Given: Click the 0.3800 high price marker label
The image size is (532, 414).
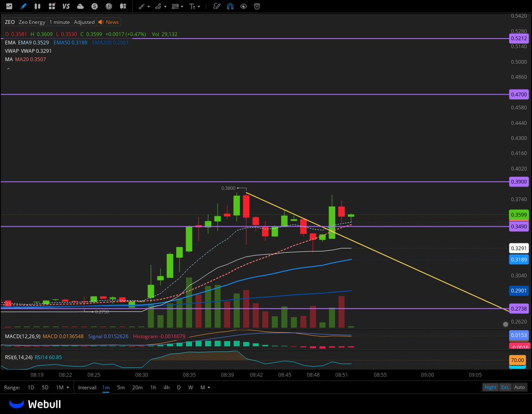Looking at the screenshot, I should [228, 188].
